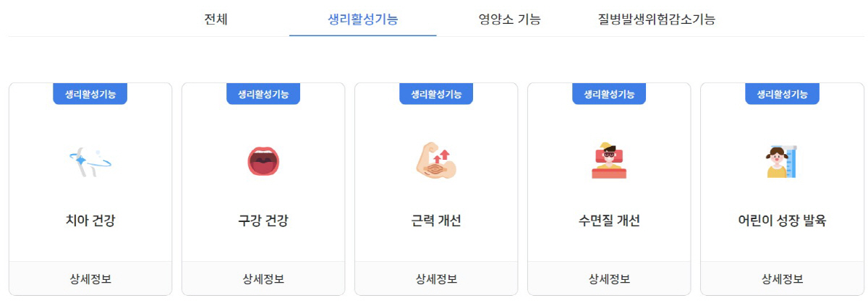Click the child height measurement icon
The height and width of the screenshot is (303, 868).
coord(782,162)
